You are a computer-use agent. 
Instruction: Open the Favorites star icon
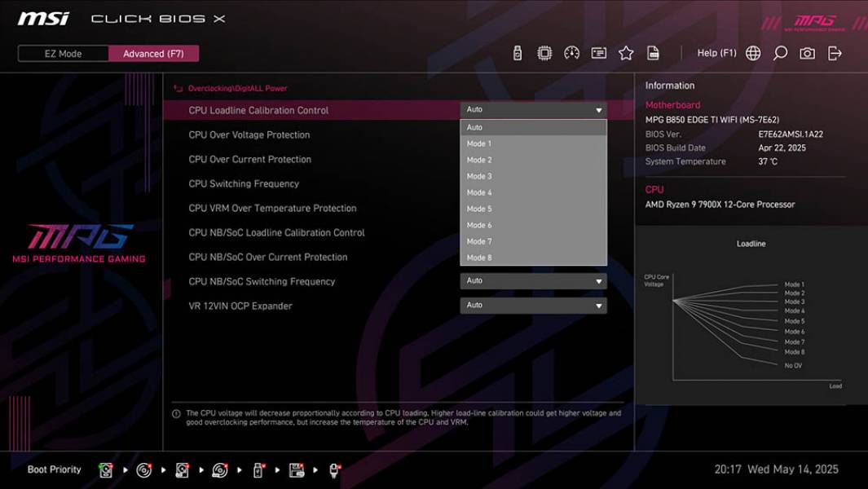(626, 53)
